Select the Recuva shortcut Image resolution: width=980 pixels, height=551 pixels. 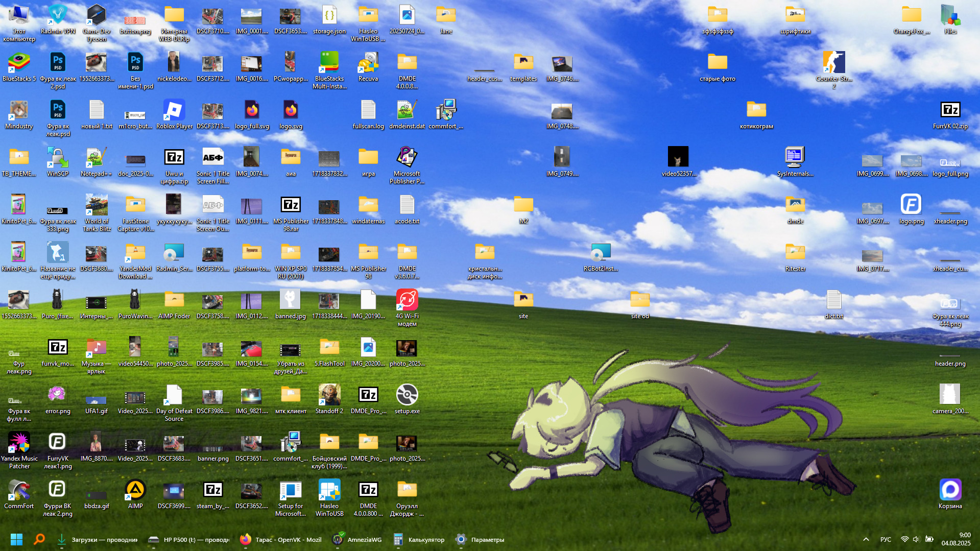368,67
